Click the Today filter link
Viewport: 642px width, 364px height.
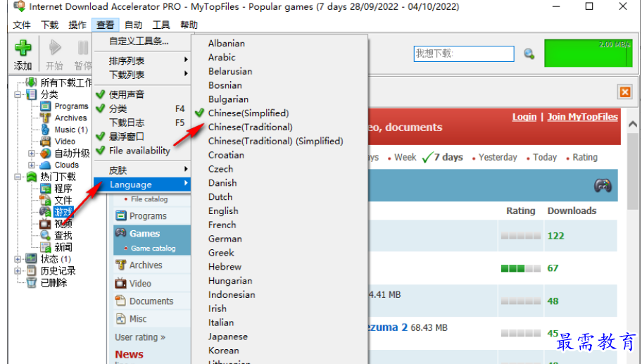(x=545, y=157)
